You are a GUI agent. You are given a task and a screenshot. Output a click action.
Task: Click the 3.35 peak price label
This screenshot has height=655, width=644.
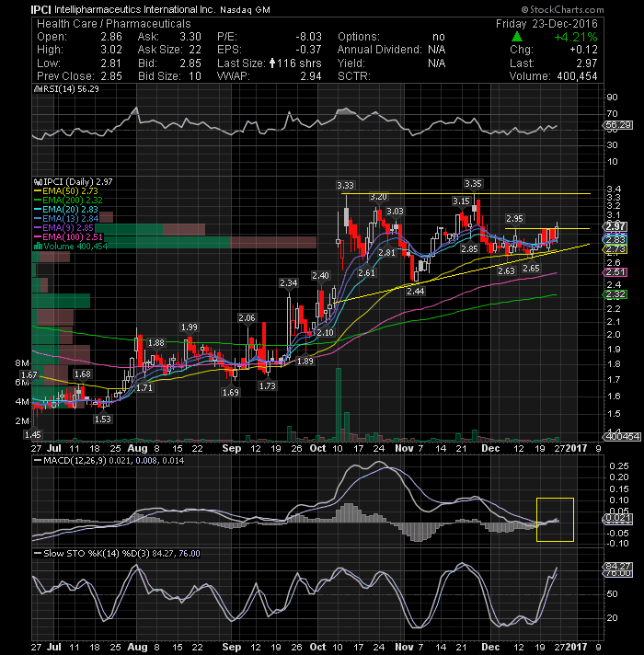[473, 183]
